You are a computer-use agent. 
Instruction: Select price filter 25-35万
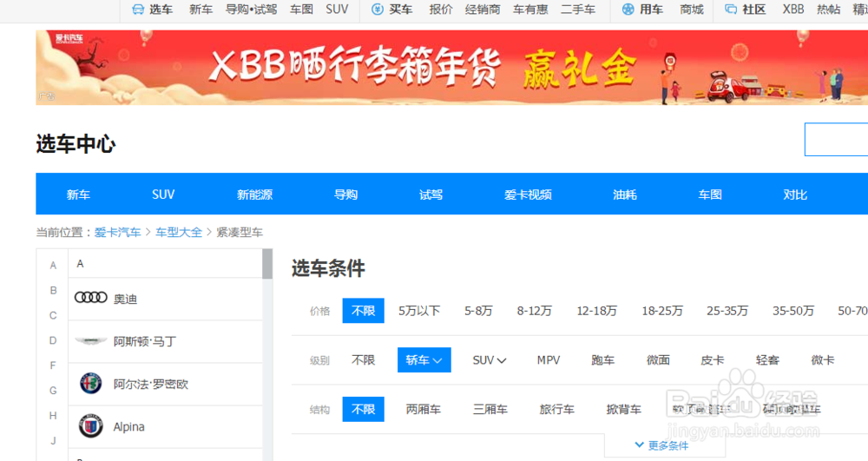(727, 311)
